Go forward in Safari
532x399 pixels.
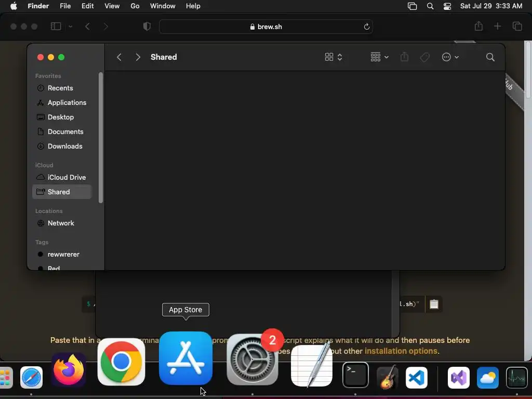point(105,26)
